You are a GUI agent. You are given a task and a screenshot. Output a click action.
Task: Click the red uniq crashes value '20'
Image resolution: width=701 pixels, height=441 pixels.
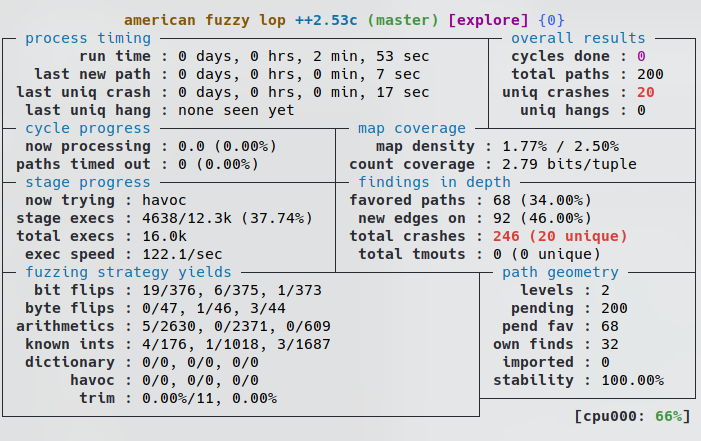point(646,92)
